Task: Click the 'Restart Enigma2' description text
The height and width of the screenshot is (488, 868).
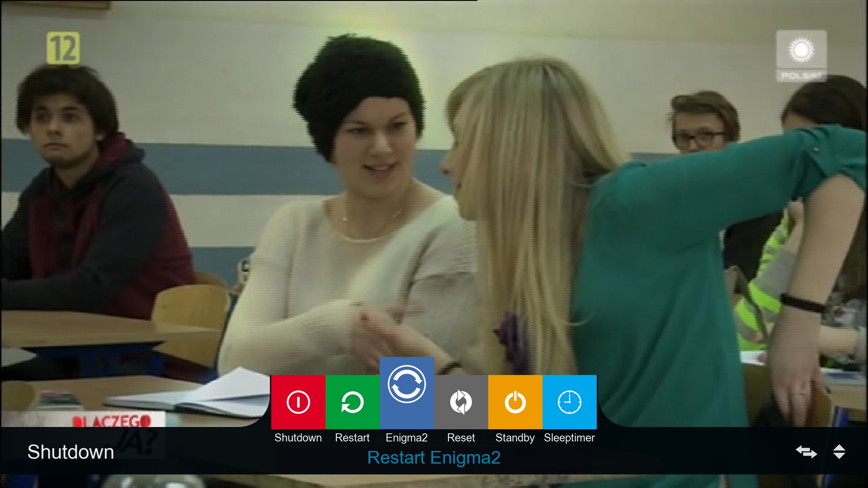Action: click(434, 458)
